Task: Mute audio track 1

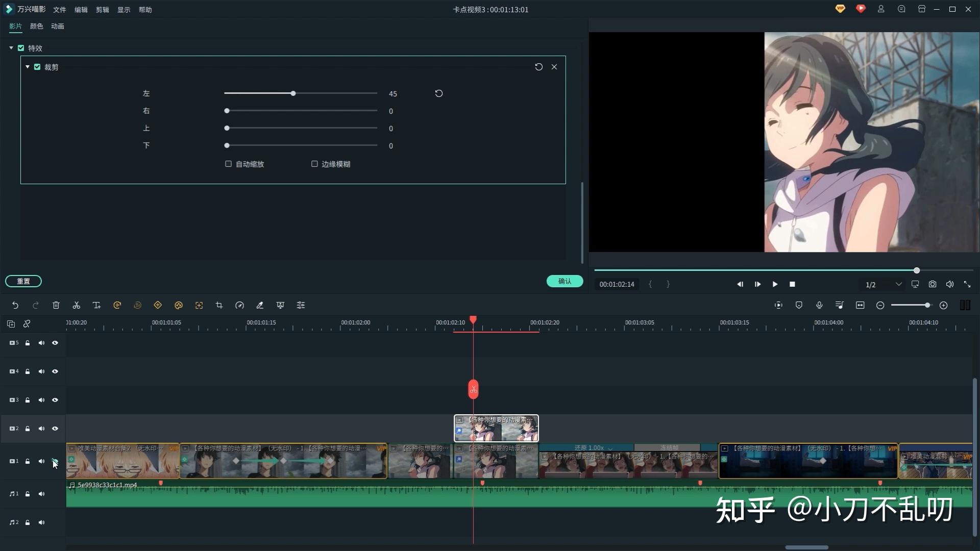Action: pyautogui.click(x=41, y=494)
